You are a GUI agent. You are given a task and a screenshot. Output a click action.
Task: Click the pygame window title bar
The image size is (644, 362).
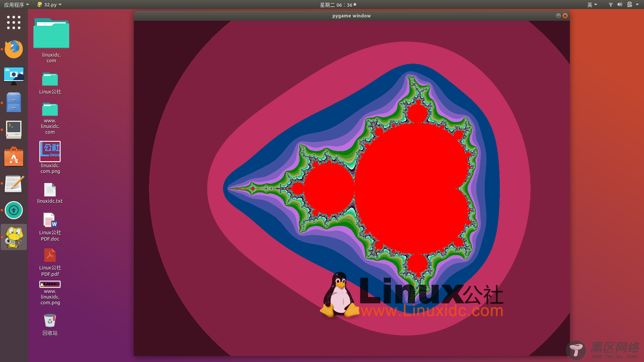pos(352,16)
